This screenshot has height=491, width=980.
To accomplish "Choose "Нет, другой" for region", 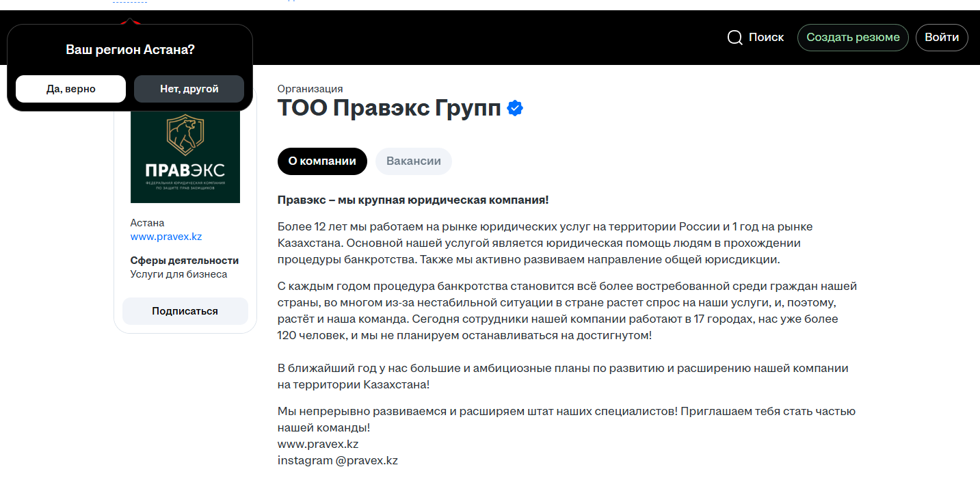I will click(x=189, y=89).
